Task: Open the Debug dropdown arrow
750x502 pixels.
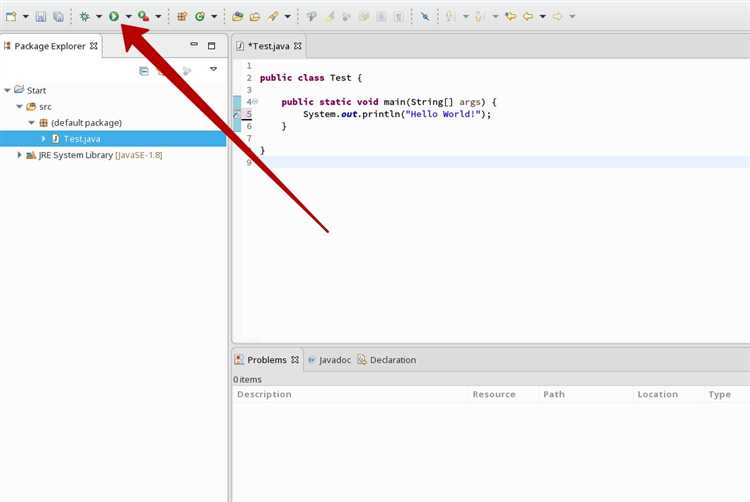Action: coord(98,16)
